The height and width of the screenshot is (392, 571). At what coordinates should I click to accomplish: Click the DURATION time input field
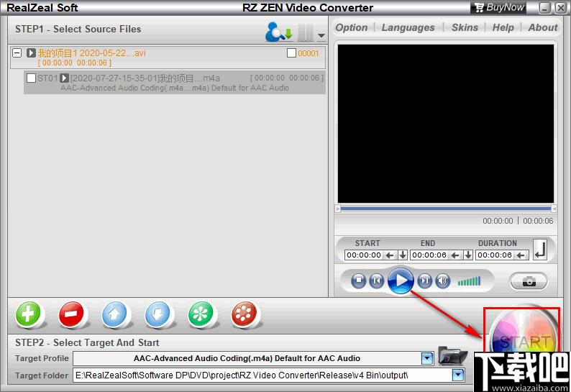point(495,255)
